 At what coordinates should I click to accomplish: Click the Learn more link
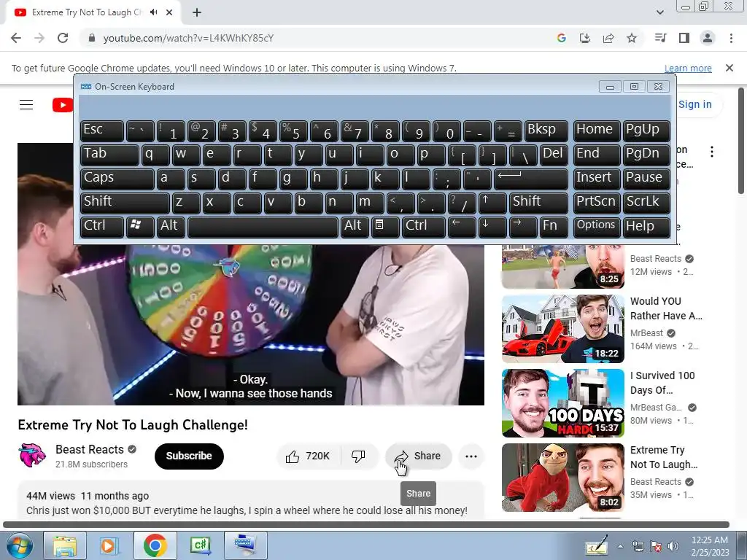[688, 68]
